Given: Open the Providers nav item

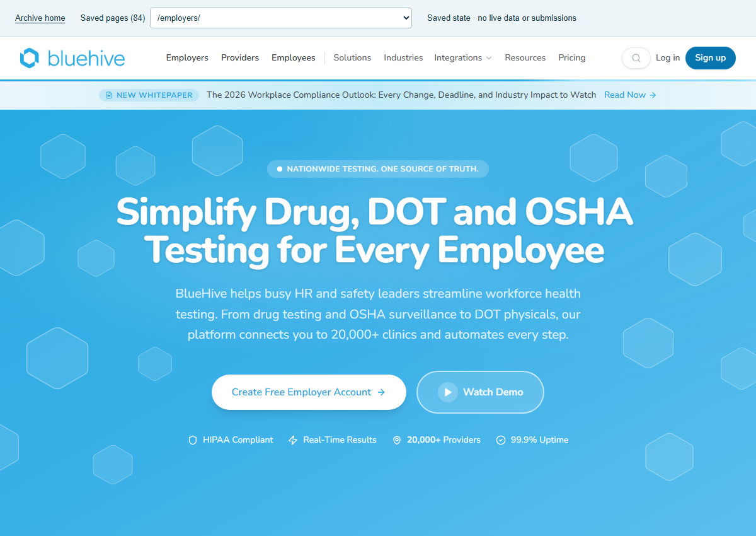Looking at the screenshot, I should [240, 58].
